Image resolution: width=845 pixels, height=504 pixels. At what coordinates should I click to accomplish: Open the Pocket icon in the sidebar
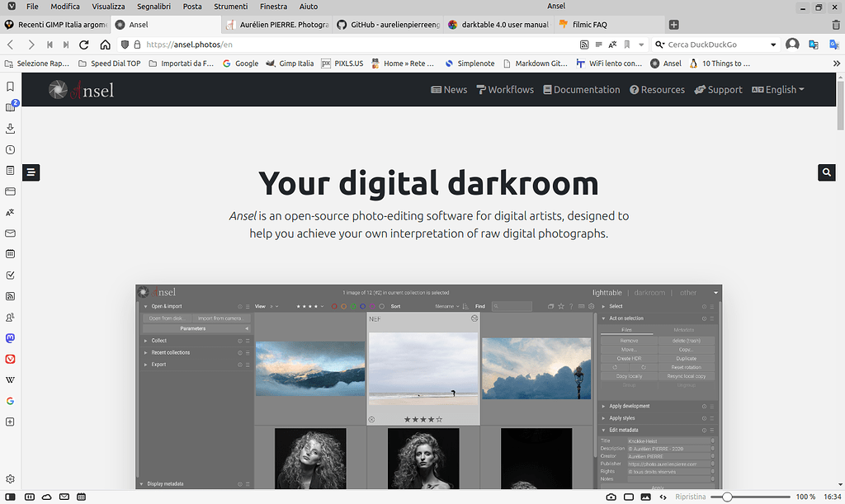[11, 359]
